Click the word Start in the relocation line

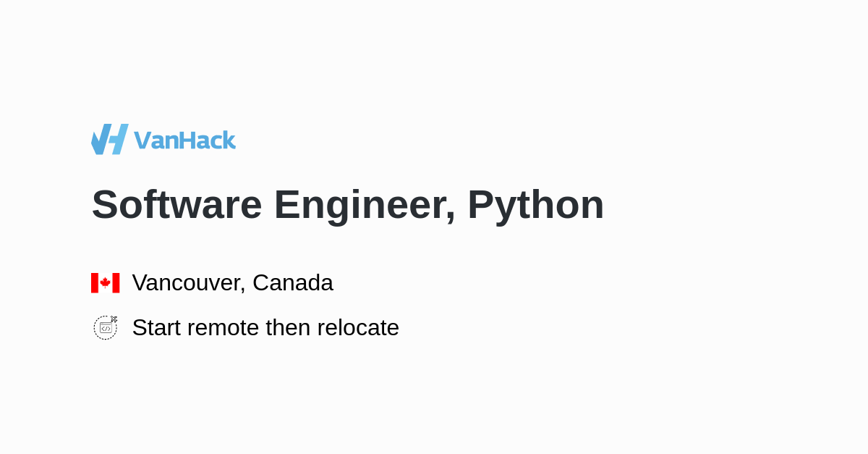click(156, 327)
